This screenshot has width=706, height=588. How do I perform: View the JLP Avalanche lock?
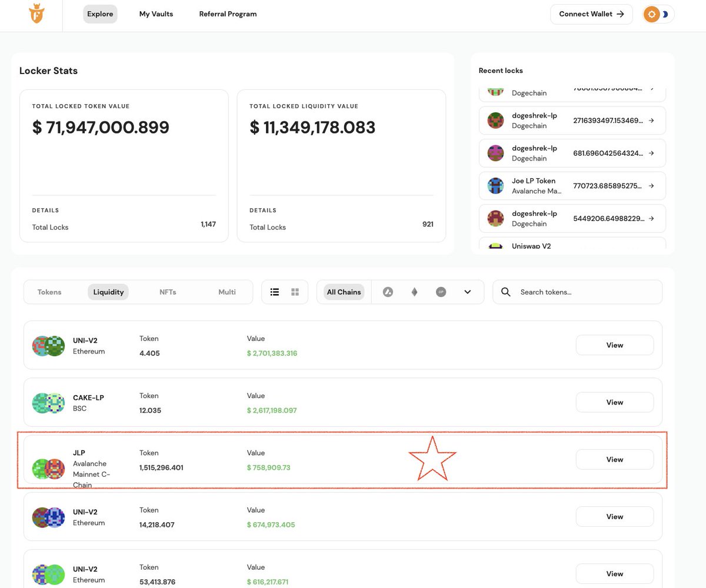615,459
